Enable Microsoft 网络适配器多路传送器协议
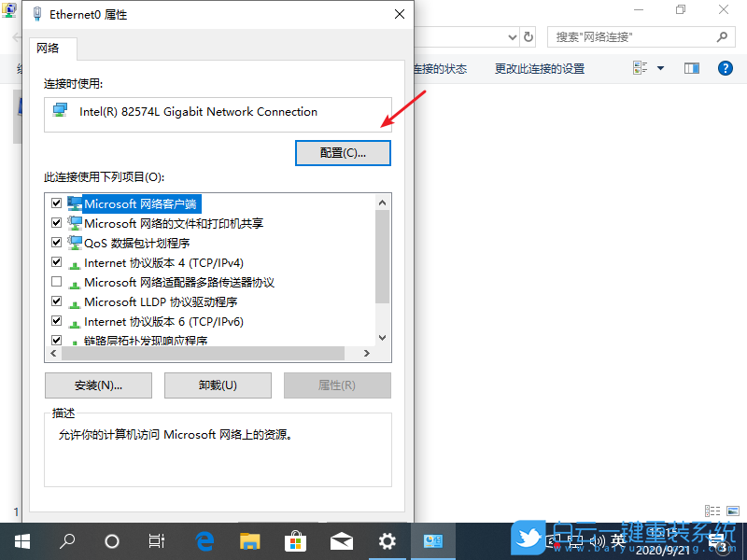Screen dimensions: 747x560 pos(57,282)
